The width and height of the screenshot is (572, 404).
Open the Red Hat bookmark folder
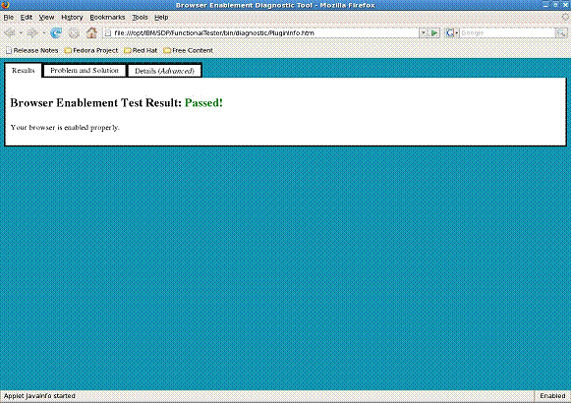tap(140, 50)
